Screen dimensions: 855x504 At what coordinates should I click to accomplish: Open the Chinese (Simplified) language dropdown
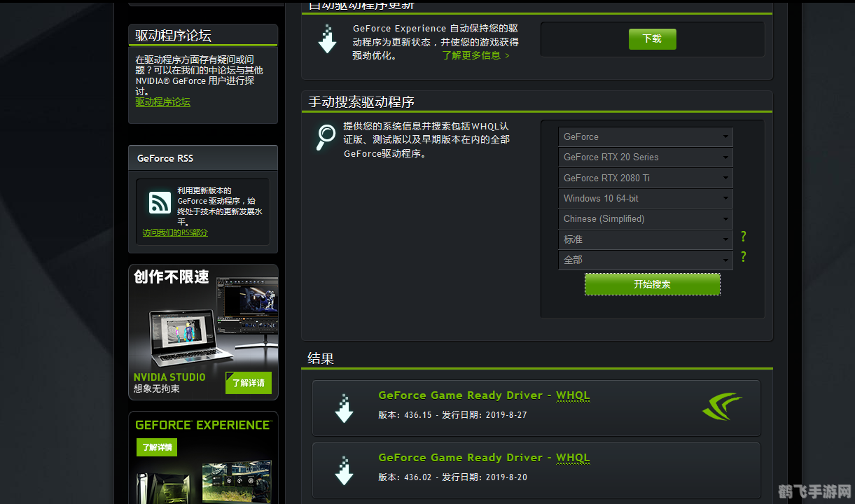click(x=645, y=218)
